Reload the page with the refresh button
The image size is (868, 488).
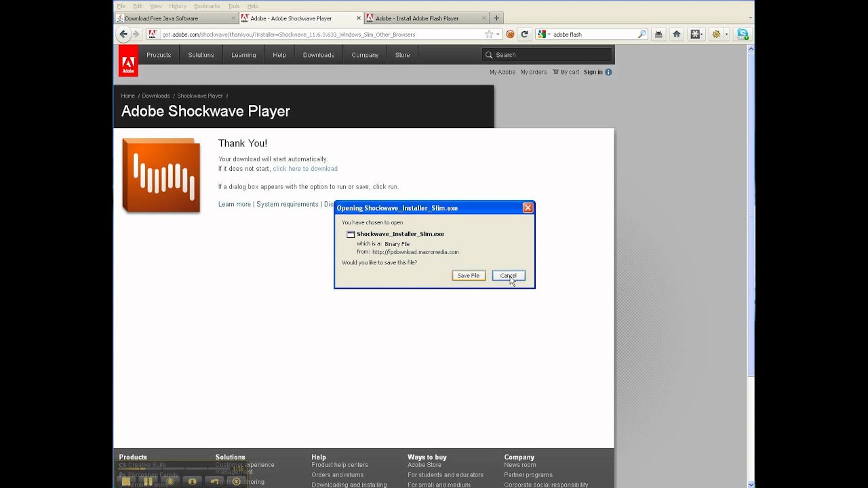(x=524, y=34)
